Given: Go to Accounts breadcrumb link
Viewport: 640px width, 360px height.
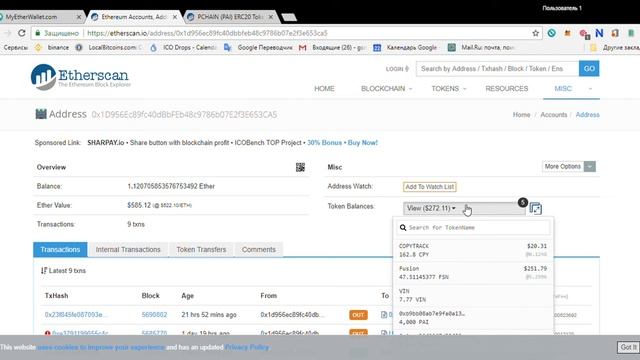Looking at the screenshot, I should (553, 115).
